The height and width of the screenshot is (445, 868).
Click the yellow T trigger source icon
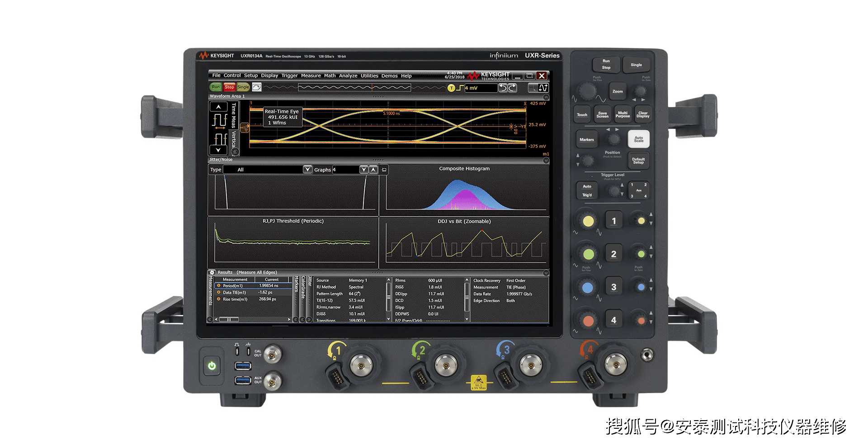tap(451, 88)
